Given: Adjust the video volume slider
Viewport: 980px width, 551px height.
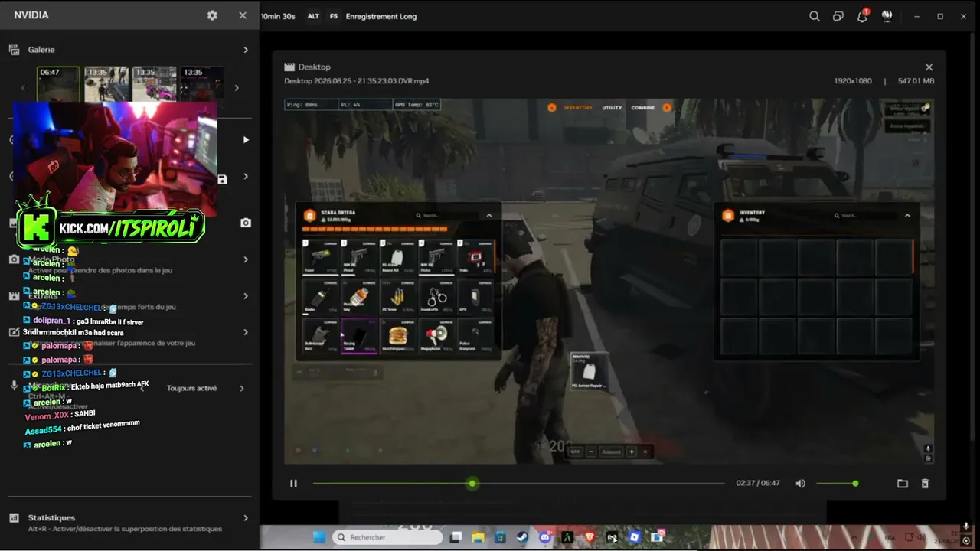Looking at the screenshot, I should coord(837,484).
